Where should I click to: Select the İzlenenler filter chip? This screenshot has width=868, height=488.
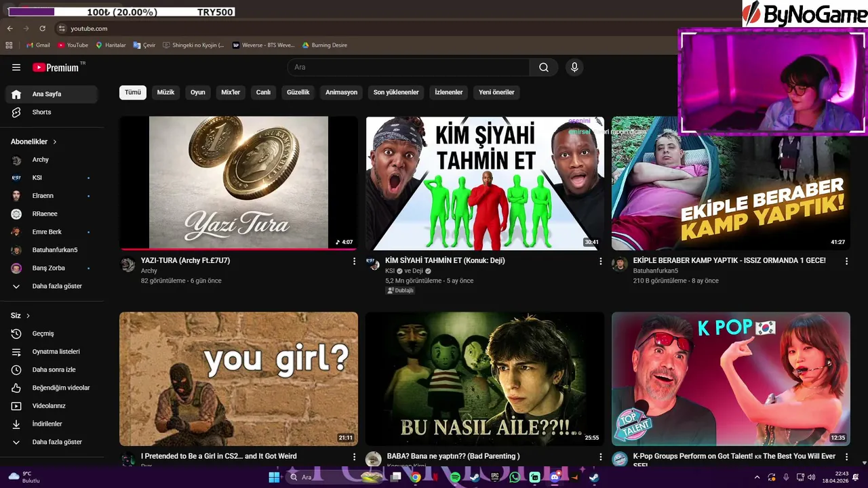449,92
